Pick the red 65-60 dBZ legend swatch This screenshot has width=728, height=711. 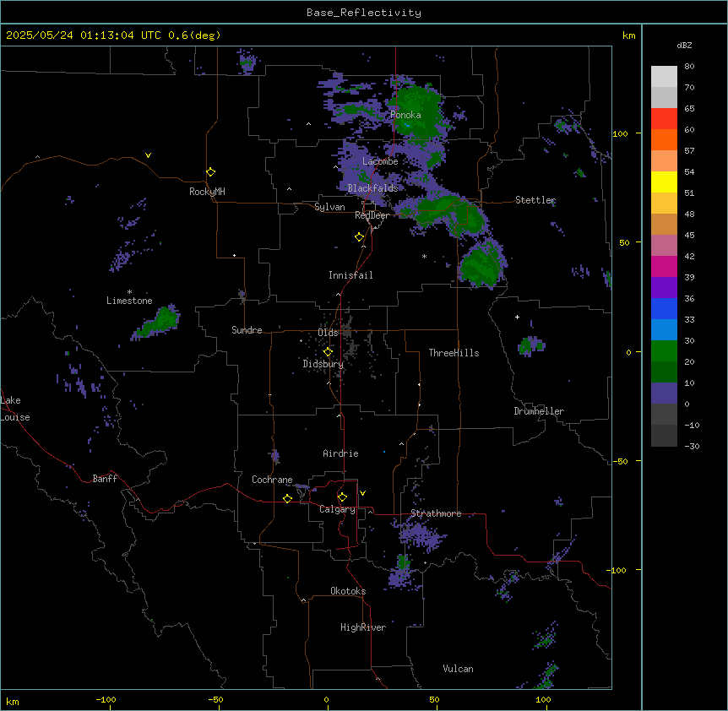(x=664, y=119)
